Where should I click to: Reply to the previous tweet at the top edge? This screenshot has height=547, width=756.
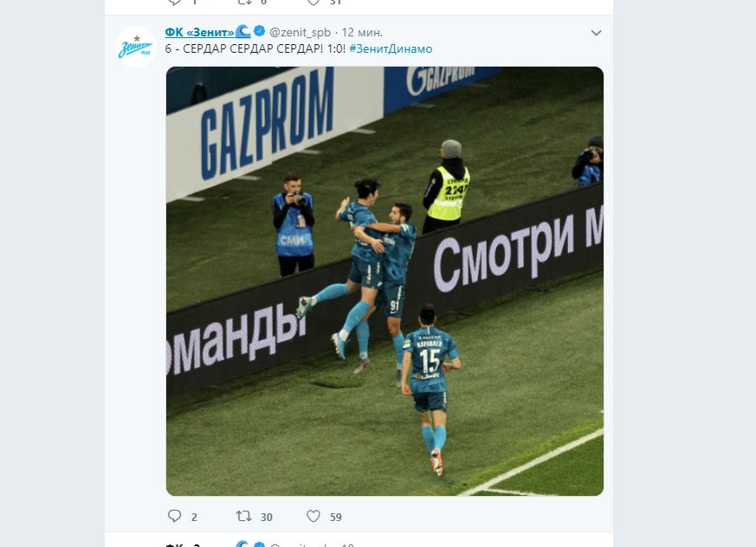(x=175, y=3)
